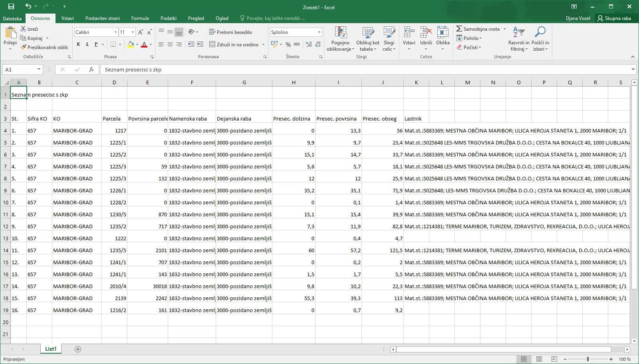Click the percent style icon

point(288,44)
